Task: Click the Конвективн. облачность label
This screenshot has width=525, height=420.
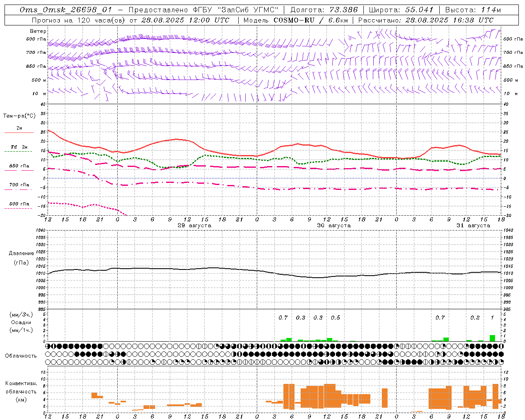Action: pos(21,388)
